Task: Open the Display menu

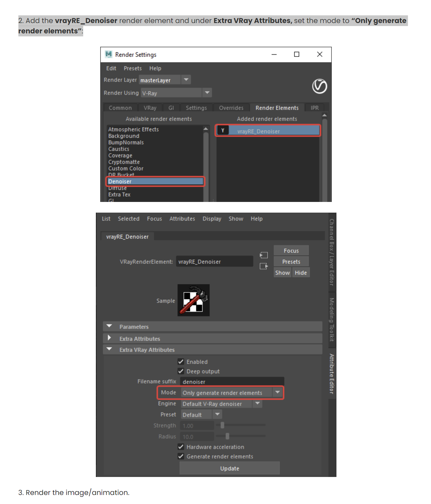Action: tap(212, 219)
